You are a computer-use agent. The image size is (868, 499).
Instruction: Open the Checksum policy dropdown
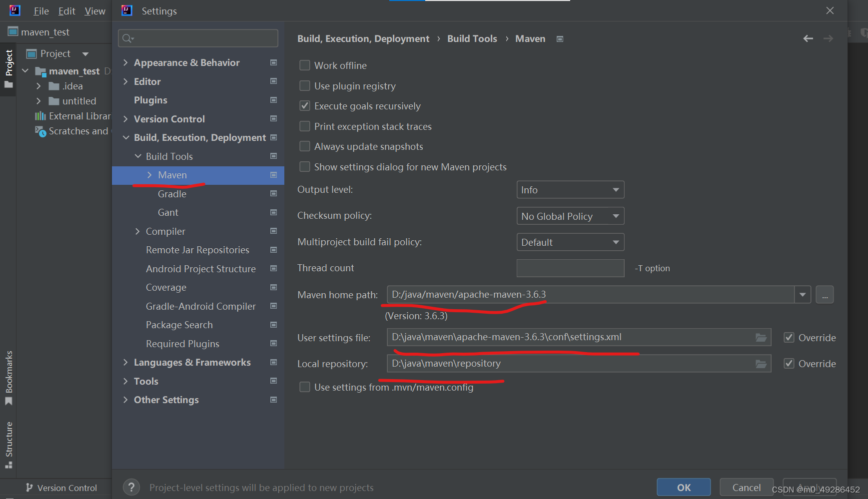[570, 216]
